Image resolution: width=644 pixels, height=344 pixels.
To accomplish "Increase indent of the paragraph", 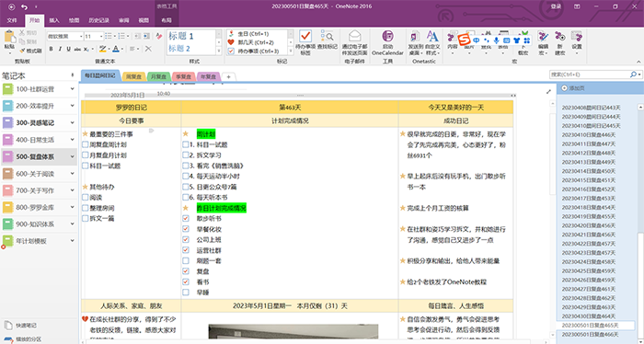I will pyautogui.click(x=146, y=36).
